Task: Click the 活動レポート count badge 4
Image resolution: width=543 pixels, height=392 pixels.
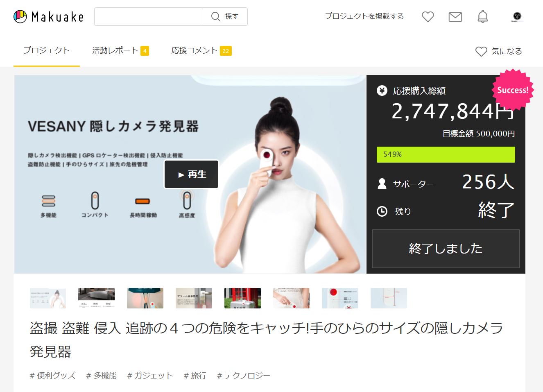Action: point(145,51)
